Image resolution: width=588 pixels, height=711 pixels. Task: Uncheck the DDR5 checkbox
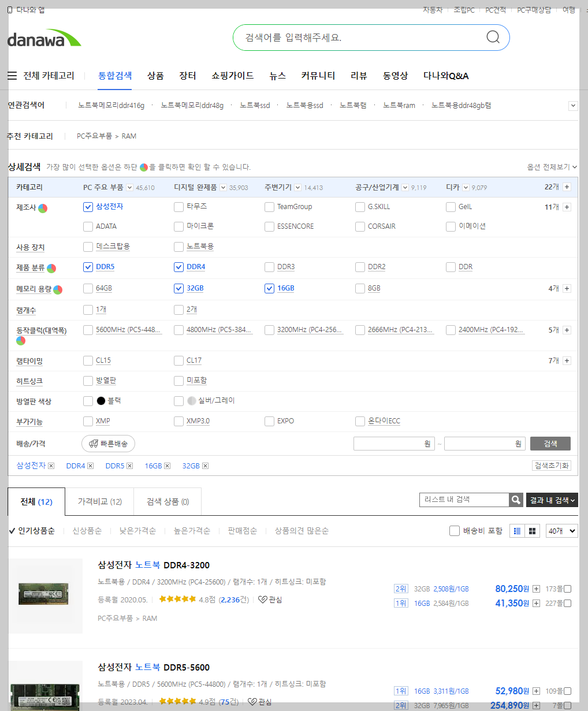point(88,267)
